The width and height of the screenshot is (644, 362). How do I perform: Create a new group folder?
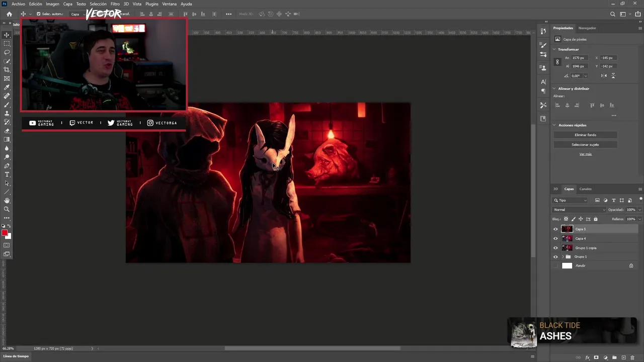click(614, 357)
